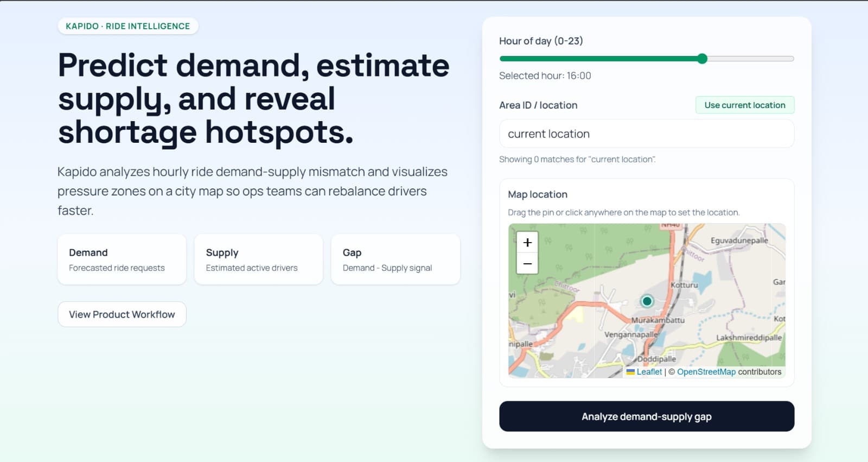The width and height of the screenshot is (868, 462).
Task: Click the Vengannapalle label on map
Action: [x=631, y=334]
